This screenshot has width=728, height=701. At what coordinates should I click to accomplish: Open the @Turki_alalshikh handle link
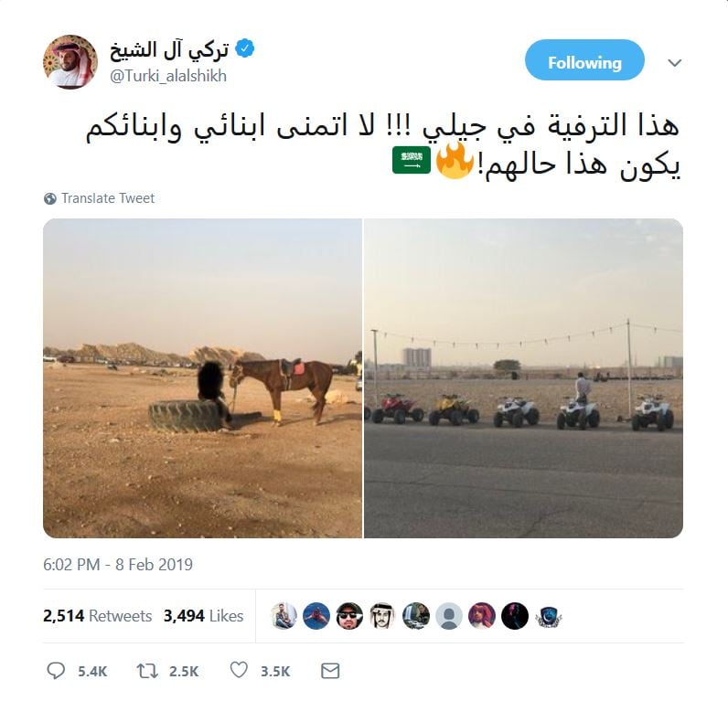[168, 76]
